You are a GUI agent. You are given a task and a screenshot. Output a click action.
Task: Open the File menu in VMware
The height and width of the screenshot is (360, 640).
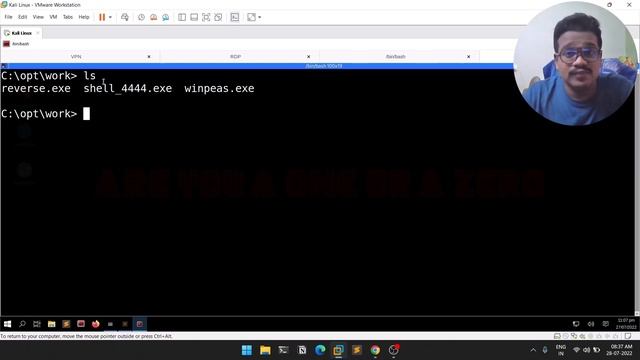8,17
